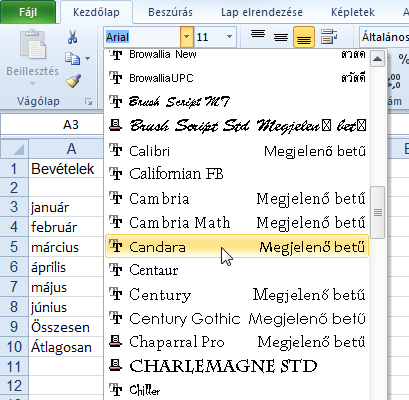Click cell containing Átlagosan
The width and height of the screenshot is (409, 400).
click(66, 347)
